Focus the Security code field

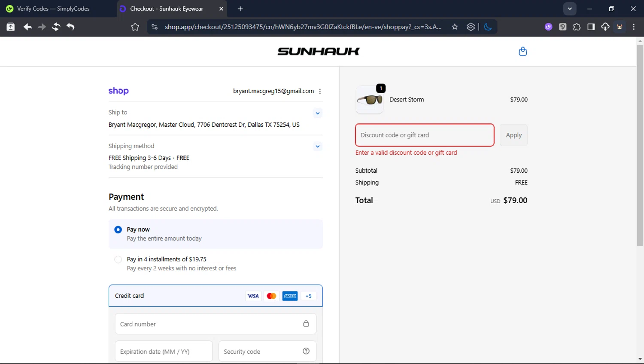tap(267, 351)
